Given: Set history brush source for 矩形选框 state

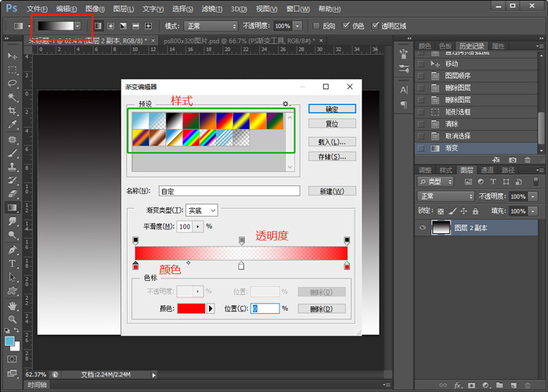Looking at the screenshot, I should [421, 112].
